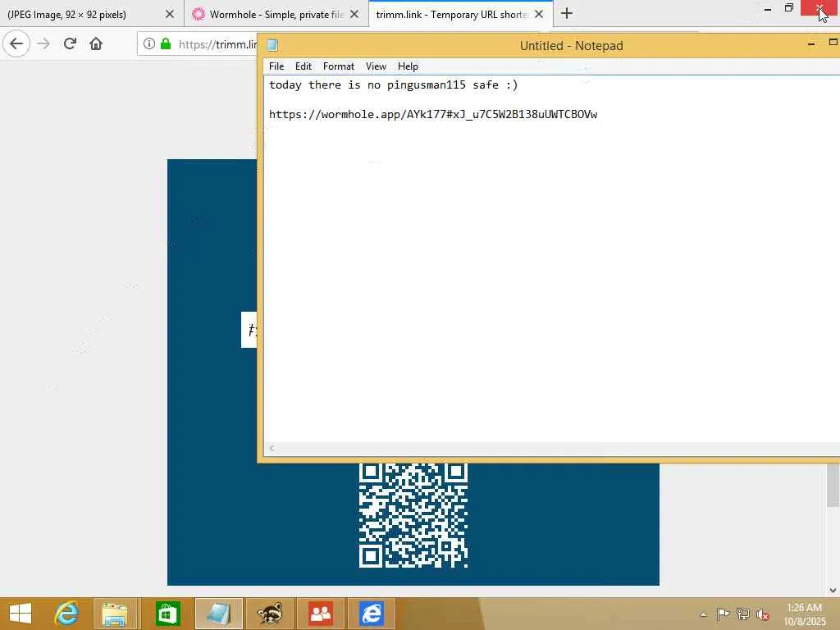Viewport: 840px width, 630px height.
Task: Minimize the Notepad window
Action: click(x=811, y=44)
